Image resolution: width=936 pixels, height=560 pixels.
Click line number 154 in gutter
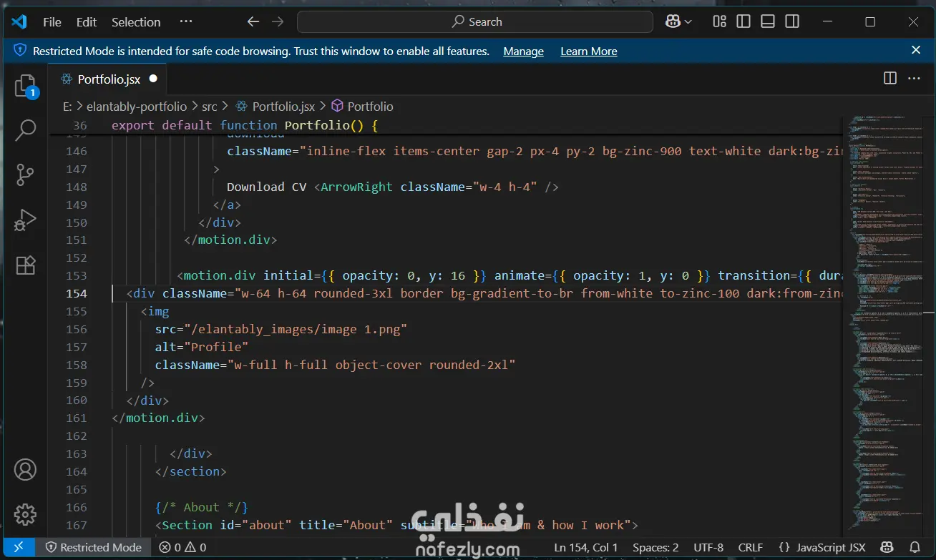(76, 293)
